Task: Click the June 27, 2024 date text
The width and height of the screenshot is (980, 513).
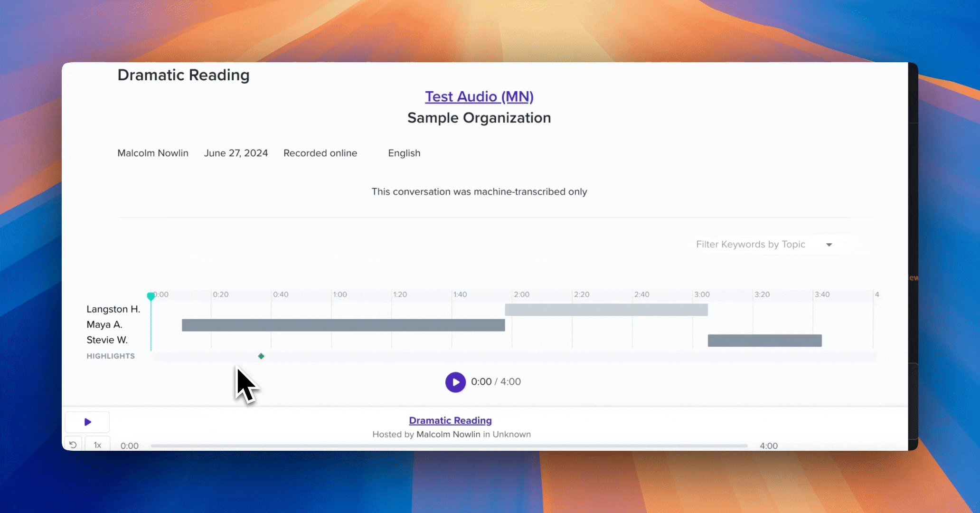Action: click(x=236, y=153)
